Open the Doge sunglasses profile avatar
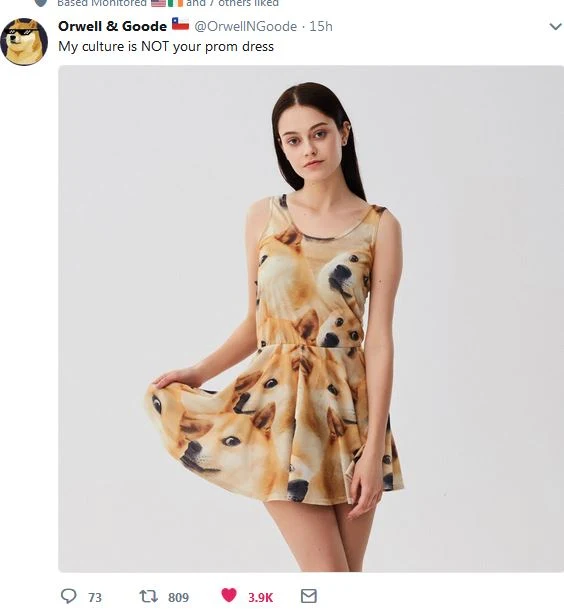The width and height of the screenshot is (564, 609). [x=24, y=42]
